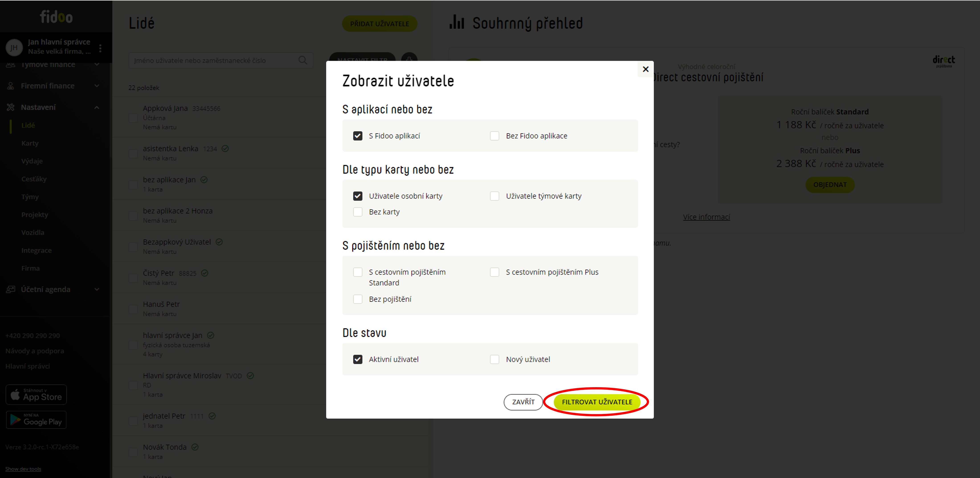Click the JH avatar icon
The height and width of the screenshot is (478, 980).
pos(14,48)
